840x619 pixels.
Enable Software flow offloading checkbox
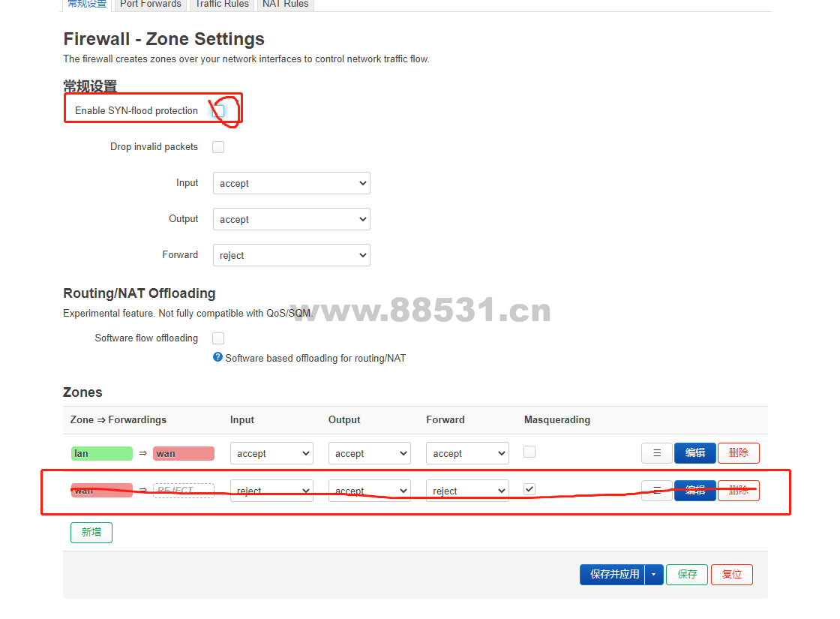click(218, 338)
